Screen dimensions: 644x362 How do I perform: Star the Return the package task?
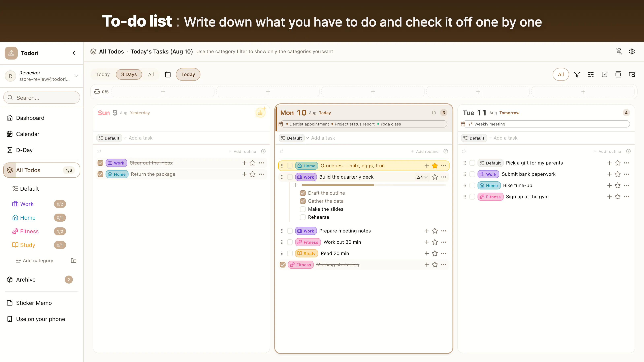[x=253, y=174]
